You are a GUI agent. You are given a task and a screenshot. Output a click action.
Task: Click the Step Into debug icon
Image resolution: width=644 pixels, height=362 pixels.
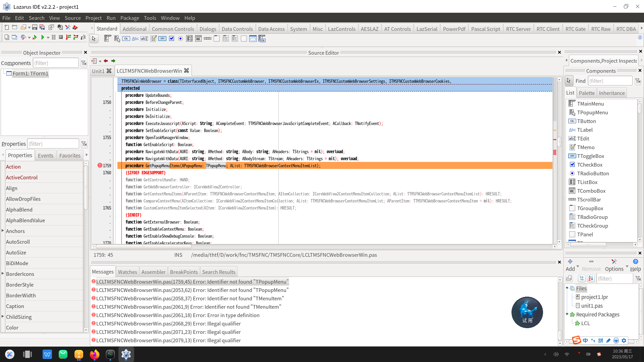coord(68,37)
